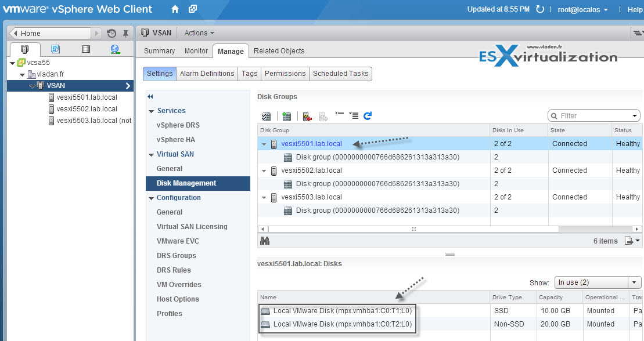
Task: Click the claim disks icon in Disk Groups
Action: coord(266,116)
